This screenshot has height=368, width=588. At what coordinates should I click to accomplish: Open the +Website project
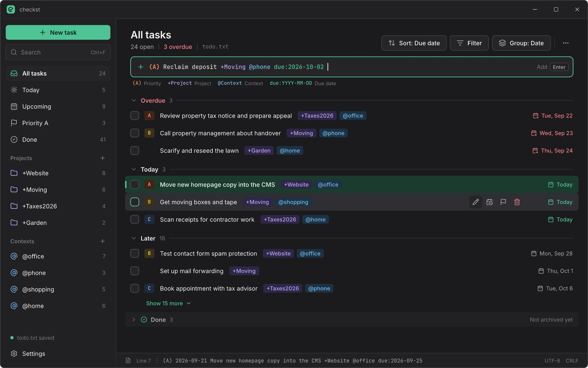click(x=58, y=173)
